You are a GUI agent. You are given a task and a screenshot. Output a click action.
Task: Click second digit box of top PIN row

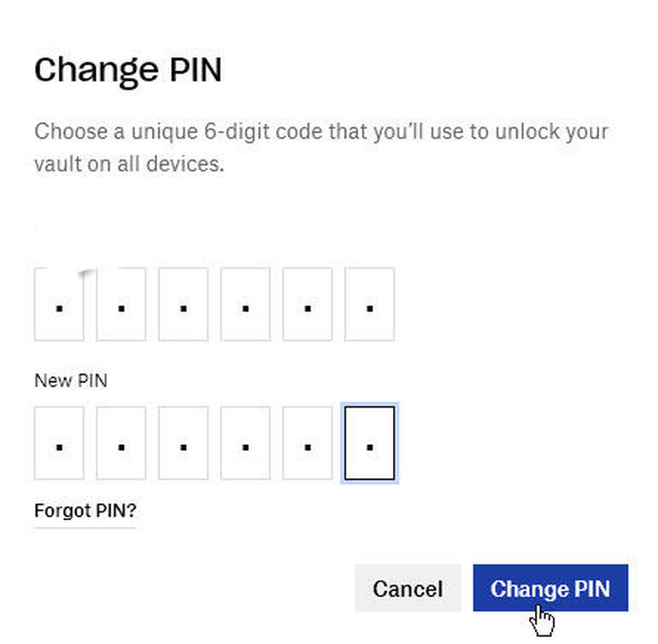pyautogui.click(x=121, y=304)
